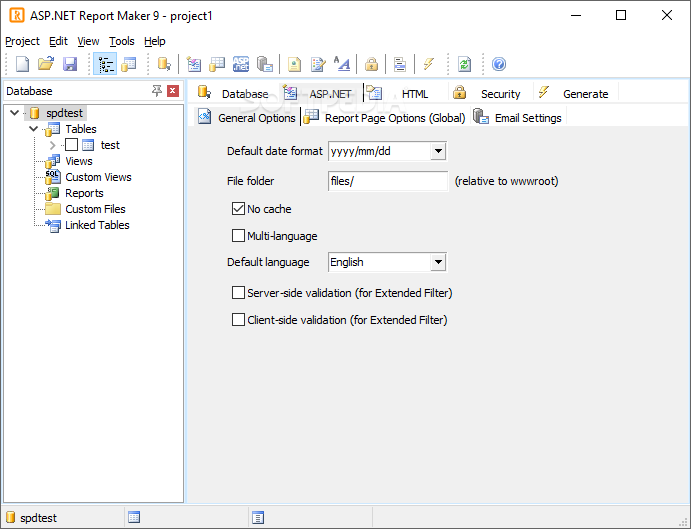Switch to the Generate tab
The height and width of the screenshot is (529, 691).
click(576, 93)
